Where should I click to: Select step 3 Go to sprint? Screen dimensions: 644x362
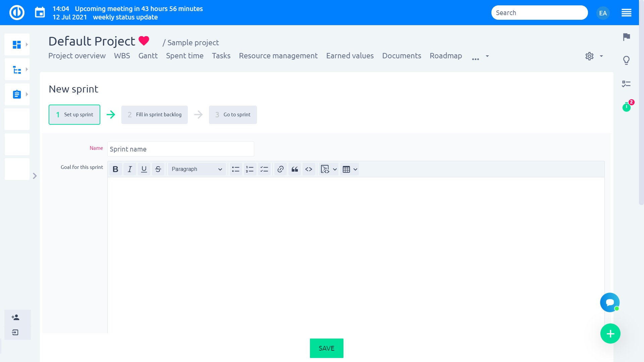pyautogui.click(x=233, y=115)
